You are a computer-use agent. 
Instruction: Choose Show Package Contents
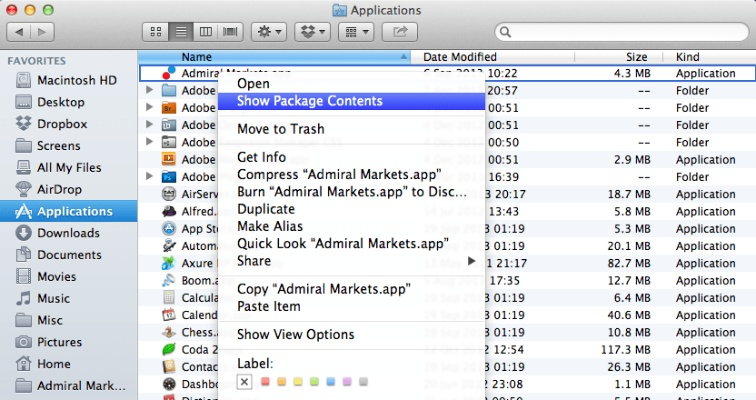(309, 101)
